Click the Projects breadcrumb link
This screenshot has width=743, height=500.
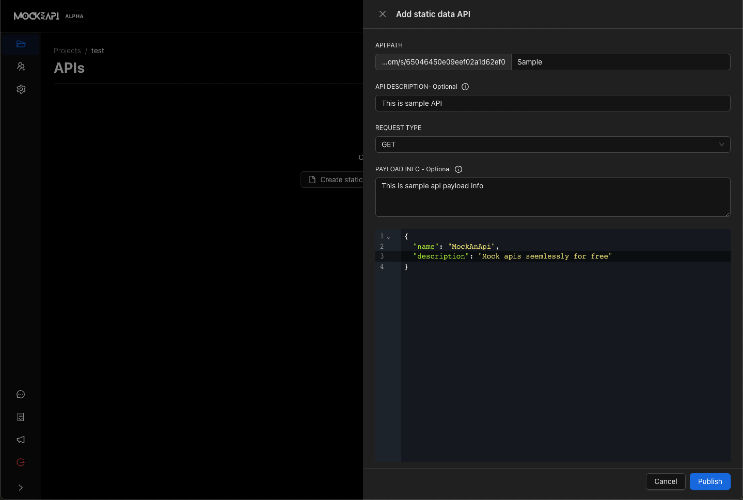click(x=67, y=50)
